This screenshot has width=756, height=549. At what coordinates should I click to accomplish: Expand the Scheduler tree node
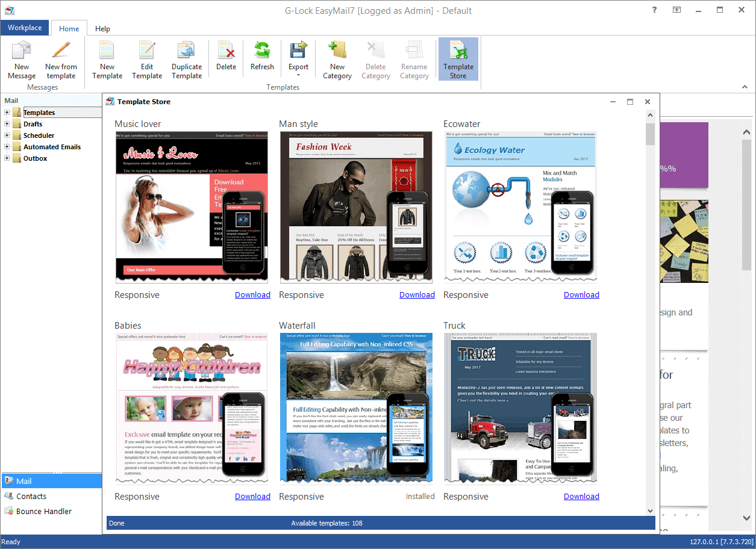[7, 135]
